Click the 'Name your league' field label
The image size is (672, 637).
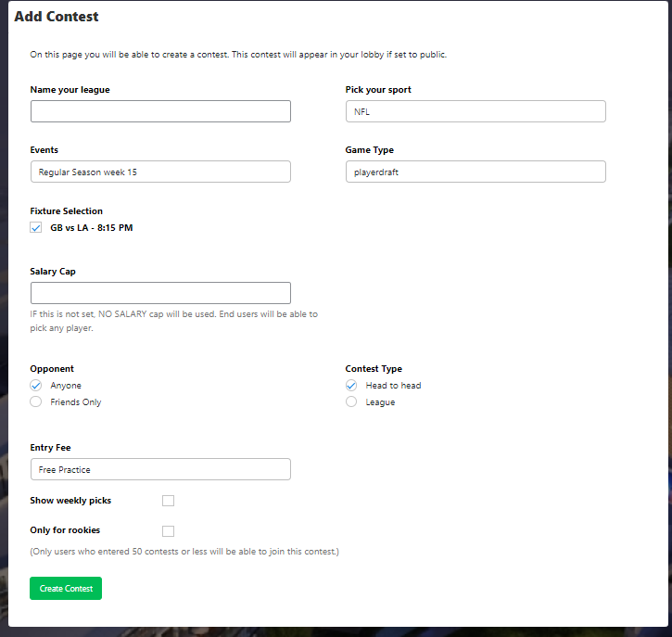[x=76, y=90]
